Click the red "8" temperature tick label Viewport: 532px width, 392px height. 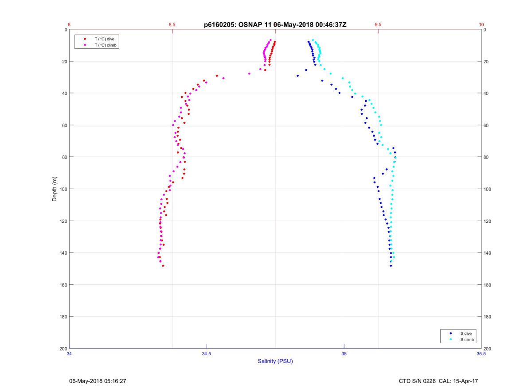point(69,25)
